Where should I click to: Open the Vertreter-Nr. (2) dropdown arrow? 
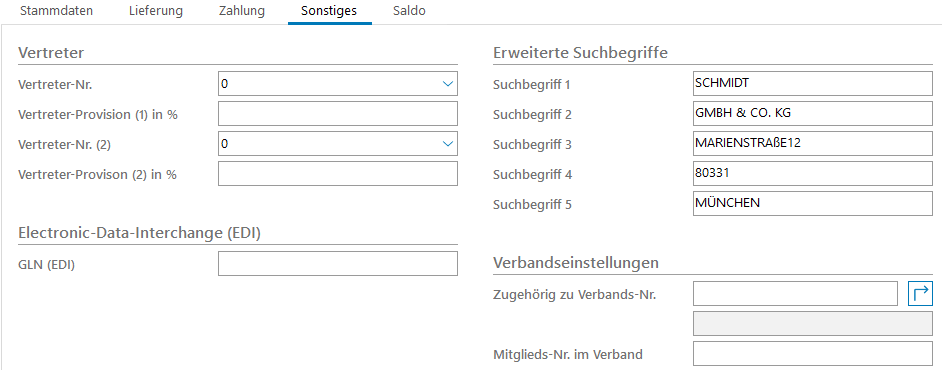[x=447, y=144]
